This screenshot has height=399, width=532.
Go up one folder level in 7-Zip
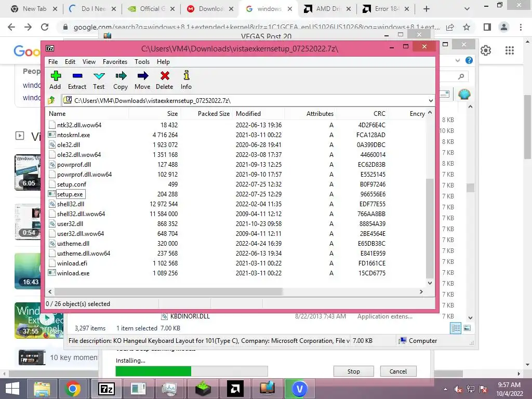[x=51, y=100]
